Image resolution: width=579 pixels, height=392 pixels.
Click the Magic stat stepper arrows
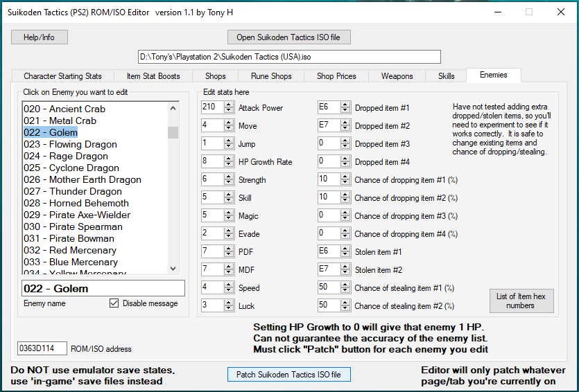pos(229,215)
